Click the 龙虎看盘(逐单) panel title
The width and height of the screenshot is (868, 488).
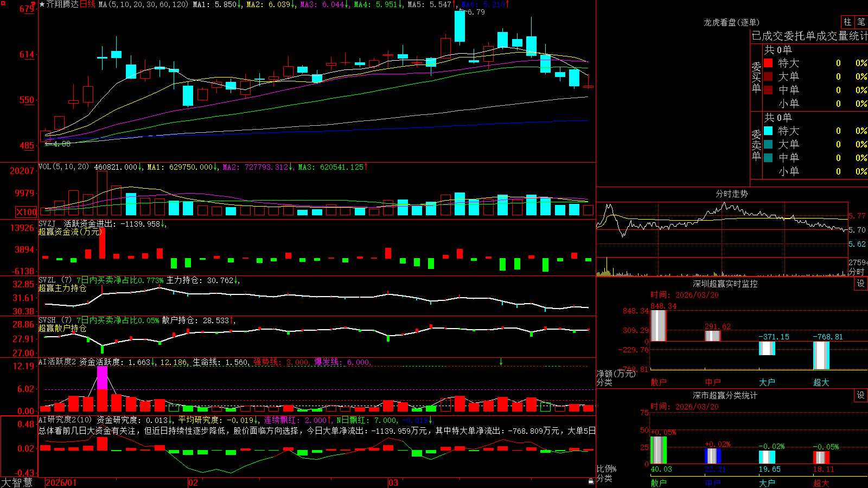coord(731,22)
